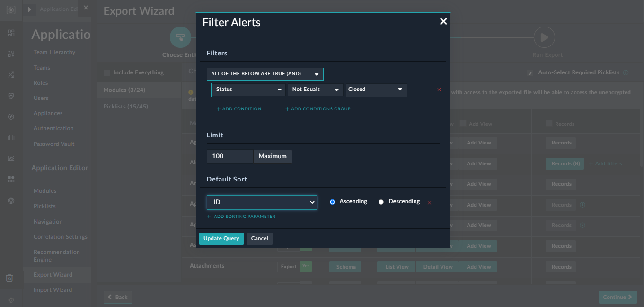
Task: Select the analytics chart icon in sidebar
Action: click(x=11, y=158)
